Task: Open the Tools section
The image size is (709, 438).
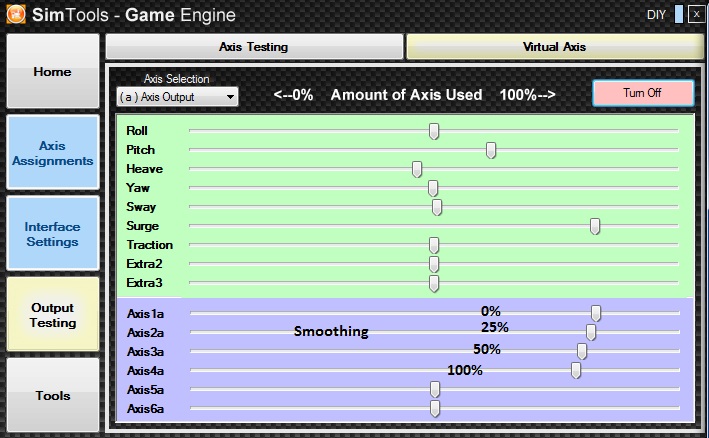Action: click(x=53, y=396)
